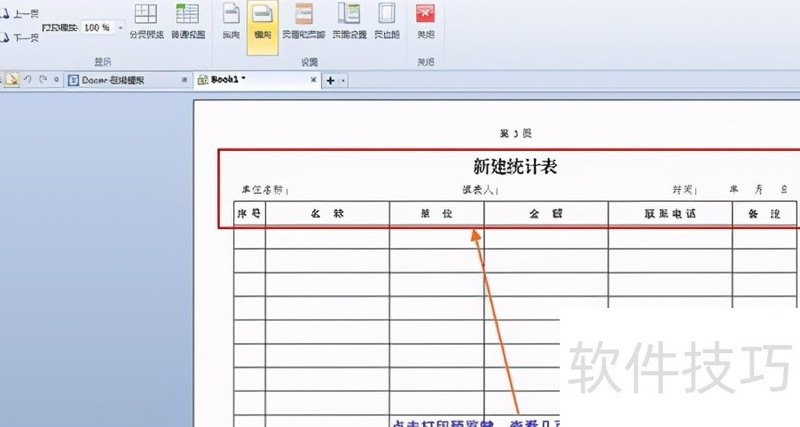Click the 年 月 日 date text
Image resolution: width=800 pixels, height=427 pixels.
click(759, 189)
